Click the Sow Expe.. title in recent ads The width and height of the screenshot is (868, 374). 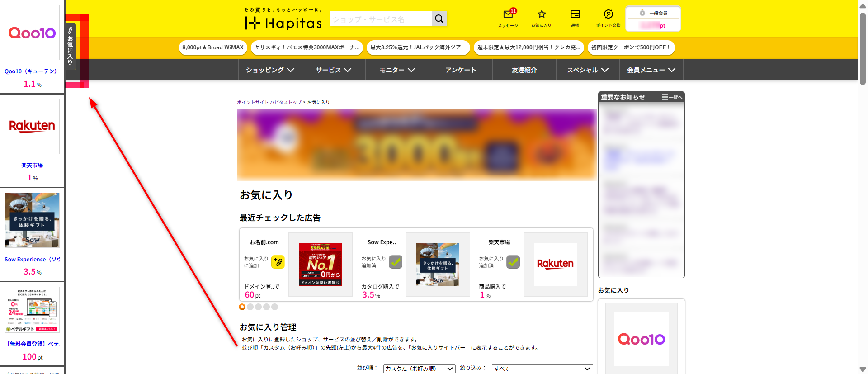point(382,242)
